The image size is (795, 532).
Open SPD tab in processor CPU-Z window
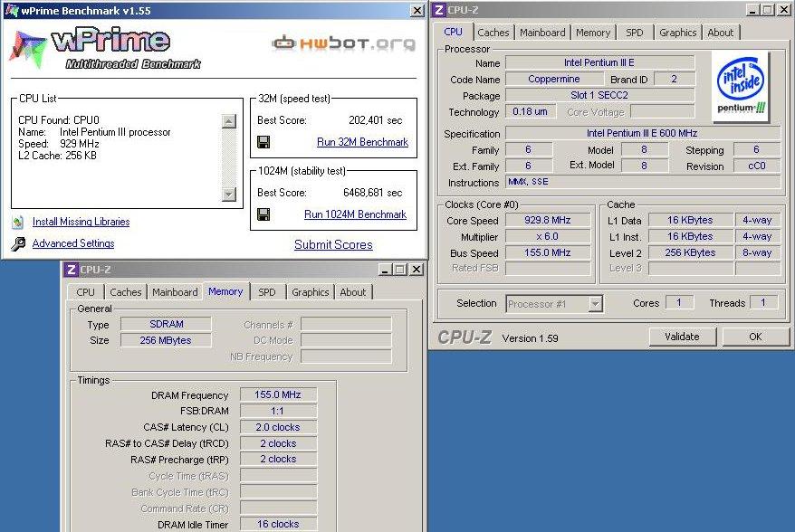coord(634,33)
